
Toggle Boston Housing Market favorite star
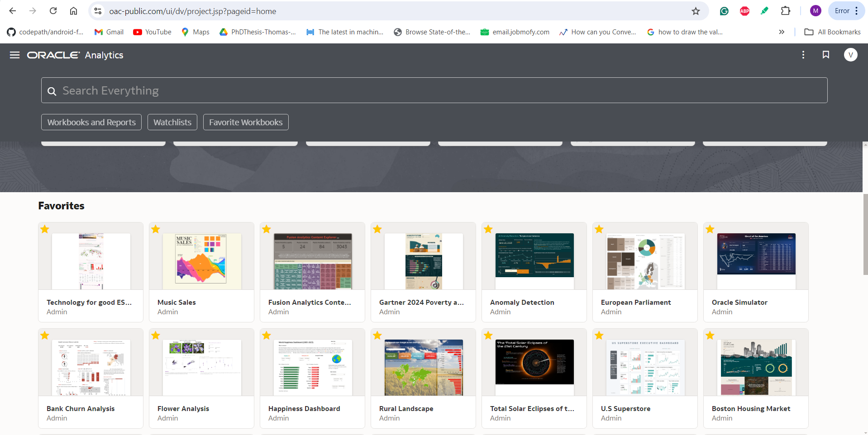coord(710,336)
